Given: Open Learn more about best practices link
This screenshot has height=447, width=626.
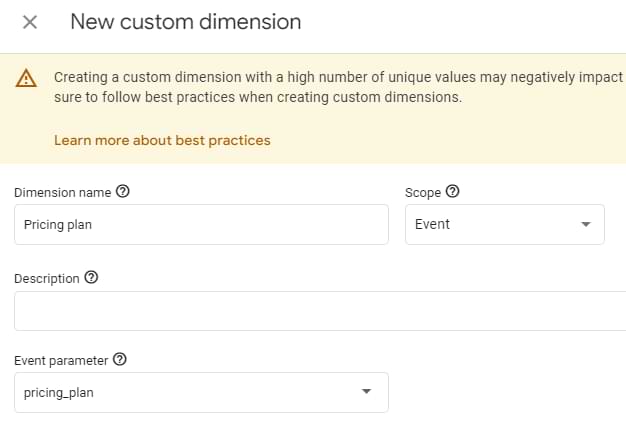Looking at the screenshot, I should coord(162,140).
